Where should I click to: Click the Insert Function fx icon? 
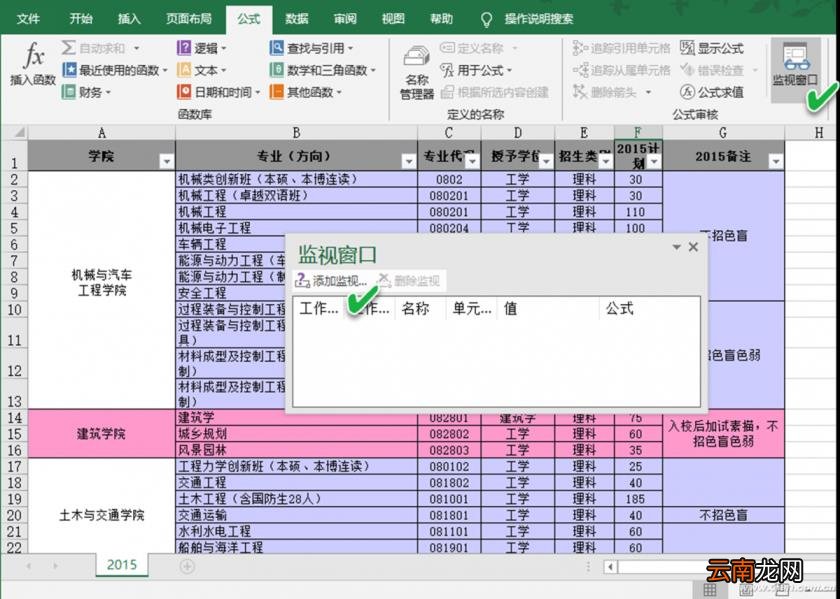[x=33, y=64]
